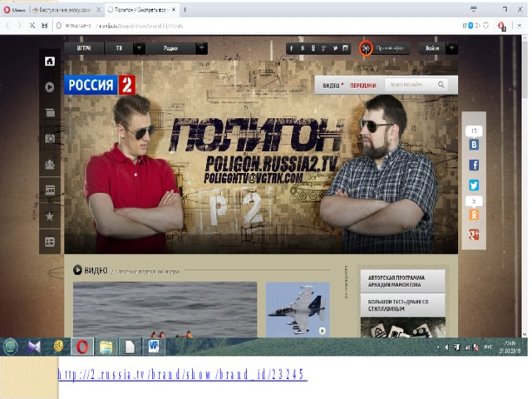Share page via Facebook side button
The width and height of the screenshot is (532, 399).
click(474, 165)
